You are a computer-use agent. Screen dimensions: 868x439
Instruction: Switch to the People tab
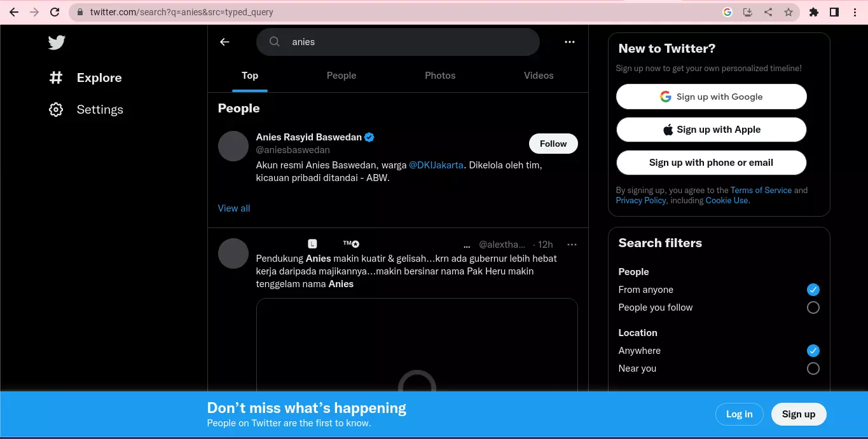click(341, 76)
